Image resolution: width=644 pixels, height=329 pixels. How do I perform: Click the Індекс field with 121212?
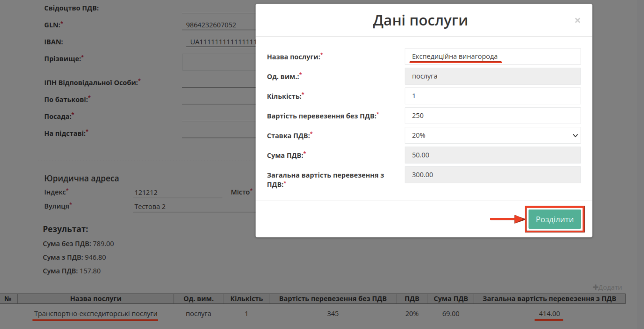(x=177, y=193)
